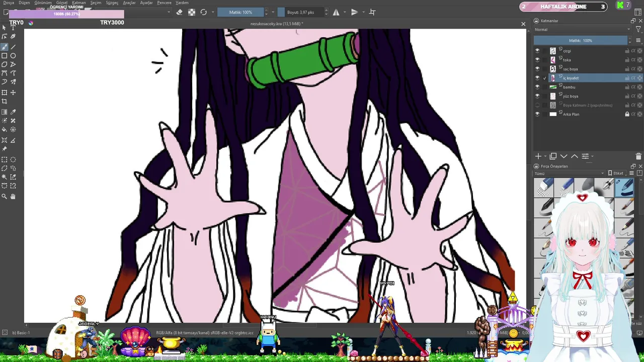
Task: Hide the iç kıyafet layer
Action: (537, 78)
